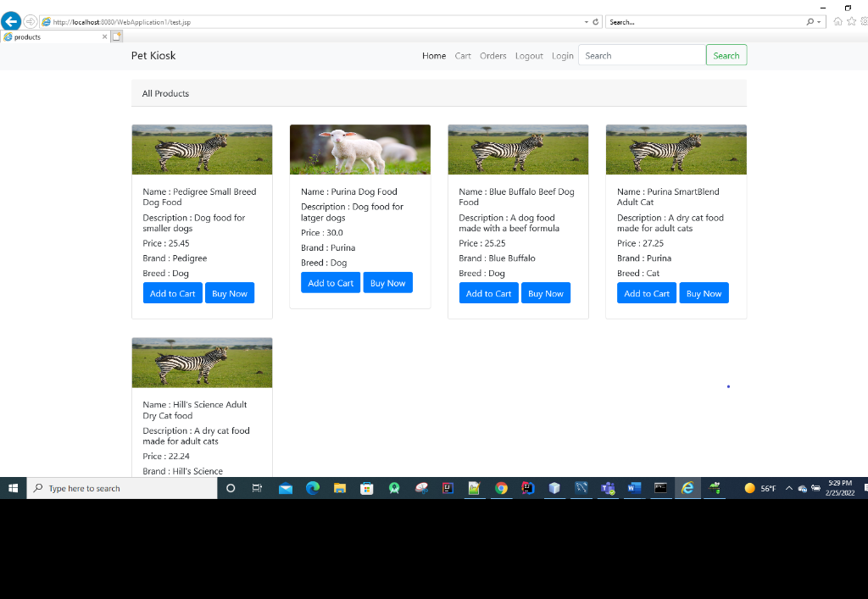Open File Explorer from the taskbar
Viewport: 868px width, 599px height.
pos(340,488)
